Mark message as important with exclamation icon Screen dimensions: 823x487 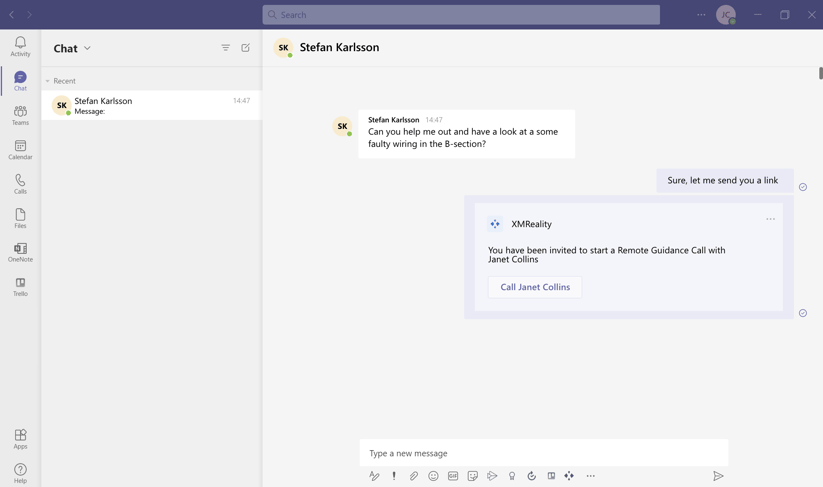394,476
